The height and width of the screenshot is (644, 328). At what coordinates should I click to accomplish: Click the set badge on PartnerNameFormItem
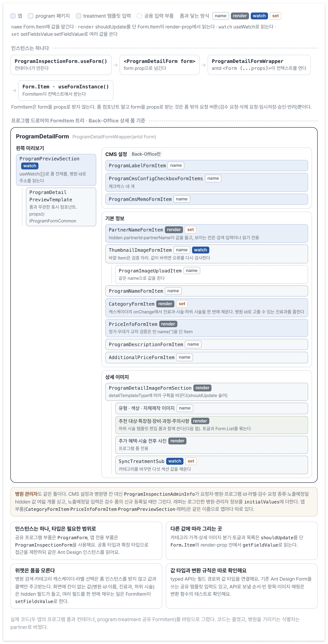190,230
